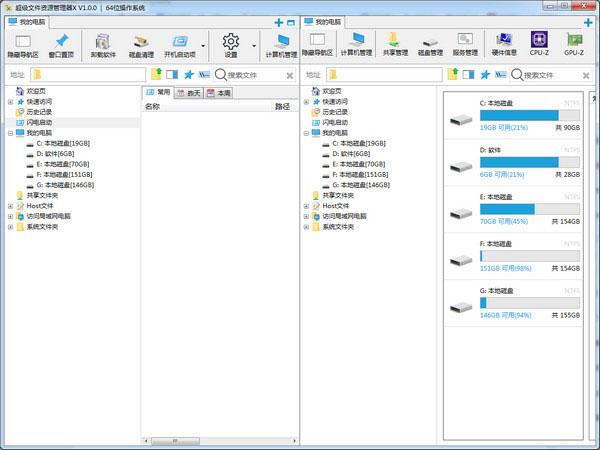Open 磁盘管理 in right toolbar
The height and width of the screenshot is (450, 600).
point(431,44)
